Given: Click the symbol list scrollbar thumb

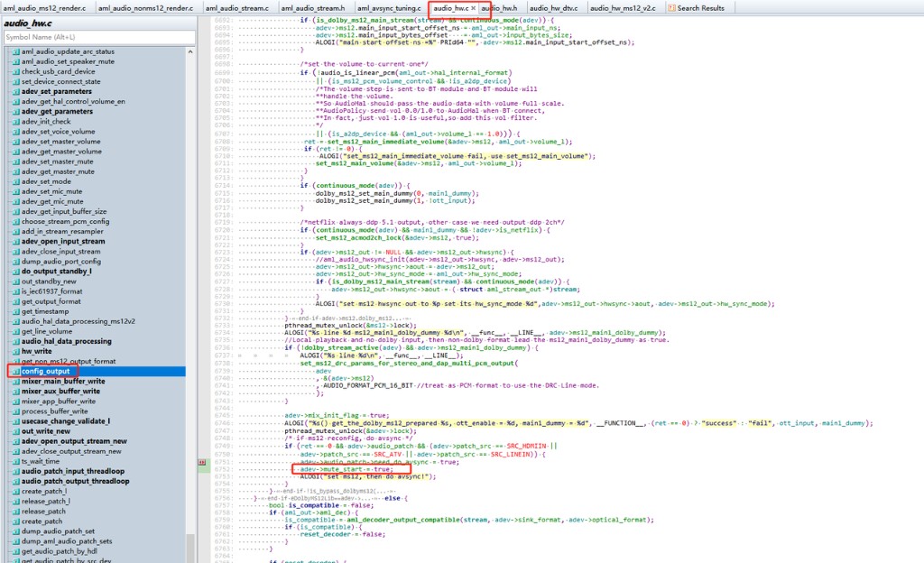Looking at the screenshot, I should point(190,548).
